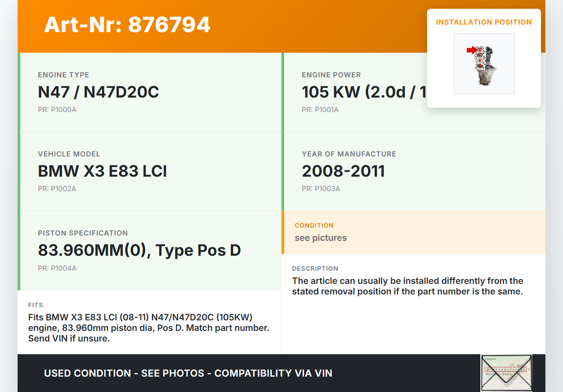Click the PR: P1000A code
The height and width of the screenshot is (392, 563).
tap(57, 109)
